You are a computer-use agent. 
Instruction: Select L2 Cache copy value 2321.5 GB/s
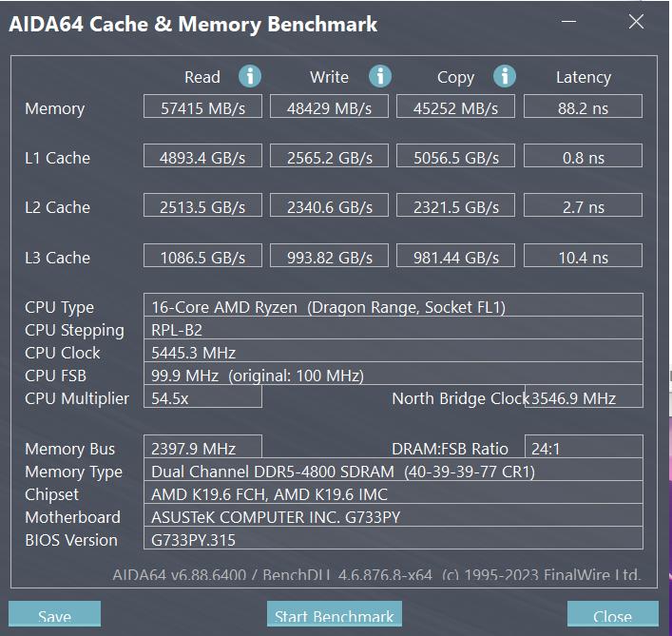pos(455,205)
